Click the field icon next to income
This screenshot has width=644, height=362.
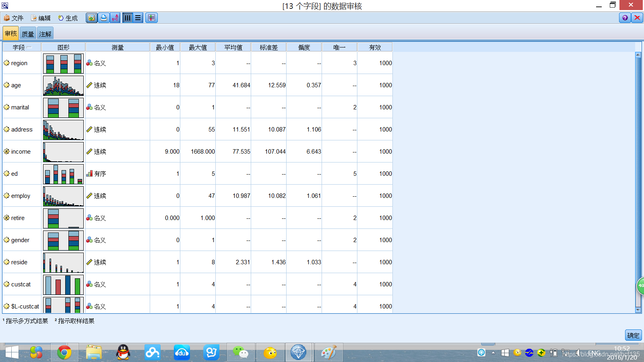[6, 152]
